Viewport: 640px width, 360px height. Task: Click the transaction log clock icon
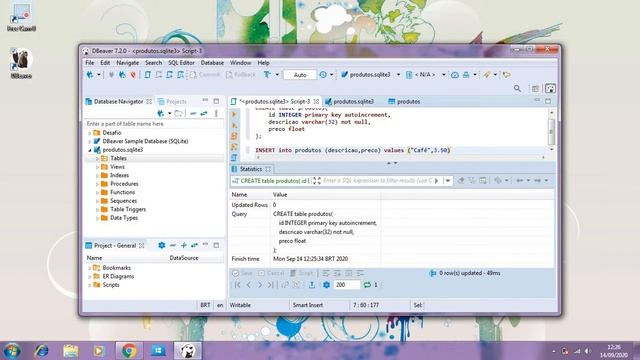point(323,75)
